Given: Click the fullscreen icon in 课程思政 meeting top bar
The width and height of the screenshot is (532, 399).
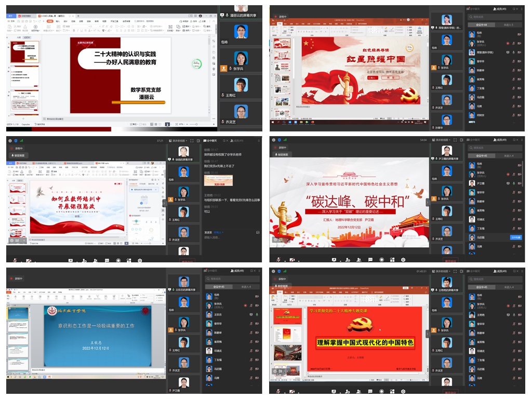Looking at the screenshot, I should point(192,140).
